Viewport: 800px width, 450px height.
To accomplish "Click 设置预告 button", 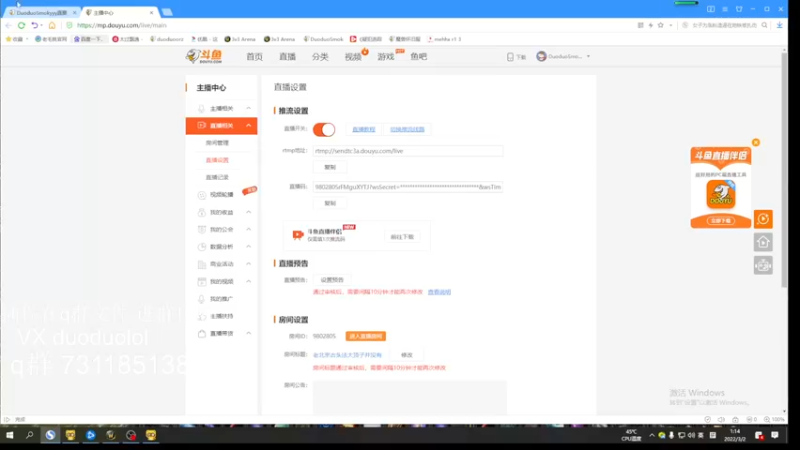I will point(332,280).
